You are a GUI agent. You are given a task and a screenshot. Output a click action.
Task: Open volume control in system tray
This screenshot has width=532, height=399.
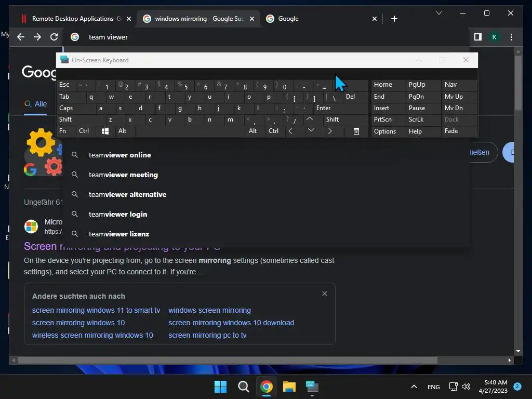[466, 387]
